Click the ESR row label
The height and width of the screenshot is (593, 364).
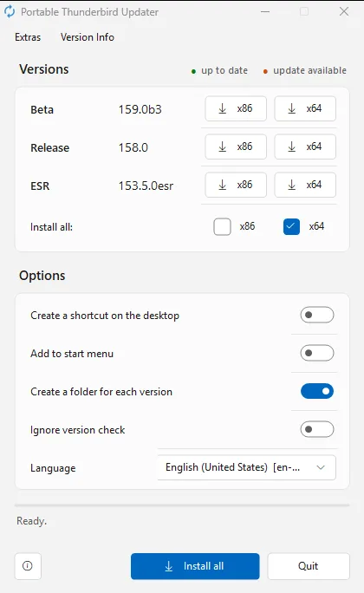(40, 186)
